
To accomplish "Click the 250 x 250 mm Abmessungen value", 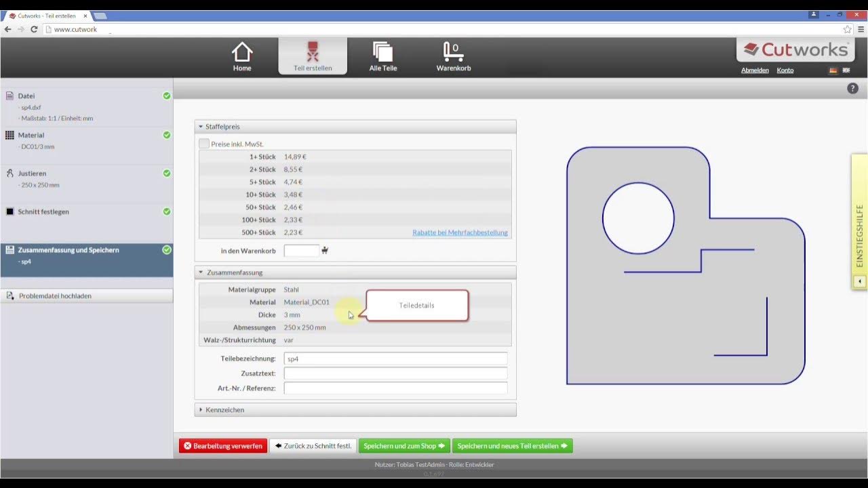I will pyautogui.click(x=304, y=327).
